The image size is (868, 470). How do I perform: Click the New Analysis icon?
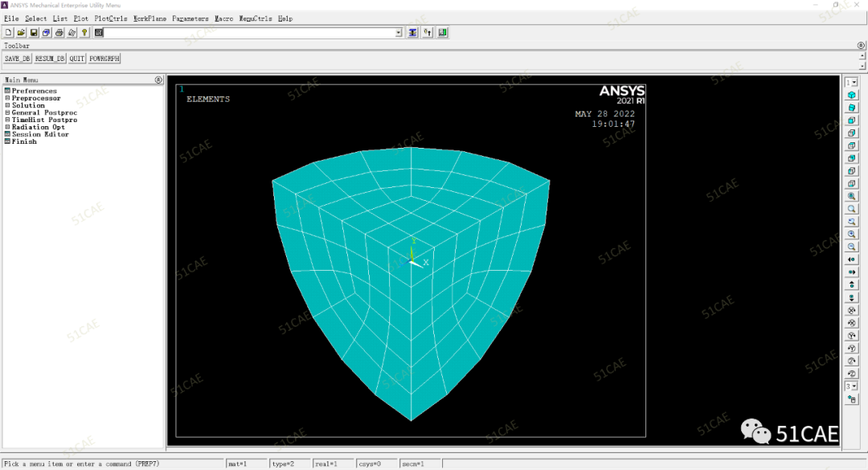[x=9, y=32]
